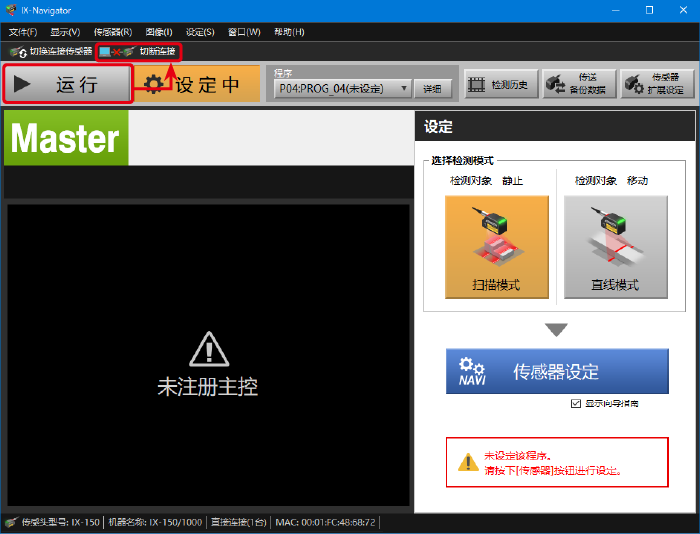700x534 pixels.
Task: Click the 运行 (Run) button
Action: pos(68,85)
